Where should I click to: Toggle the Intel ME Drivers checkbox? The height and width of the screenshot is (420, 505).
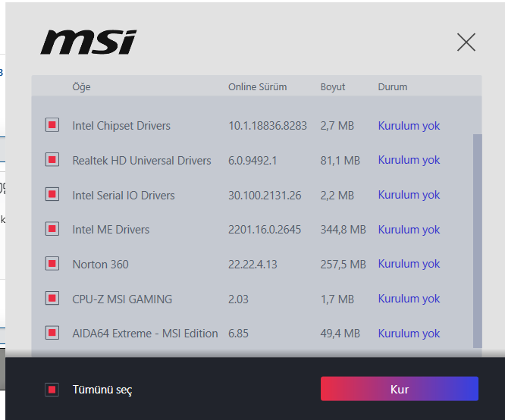(52, 229)
